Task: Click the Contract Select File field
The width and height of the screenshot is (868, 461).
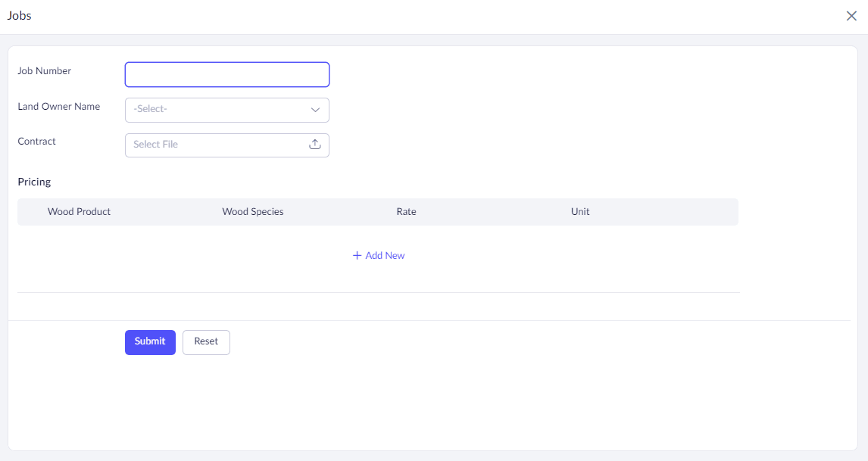Action: click(216, 145)
